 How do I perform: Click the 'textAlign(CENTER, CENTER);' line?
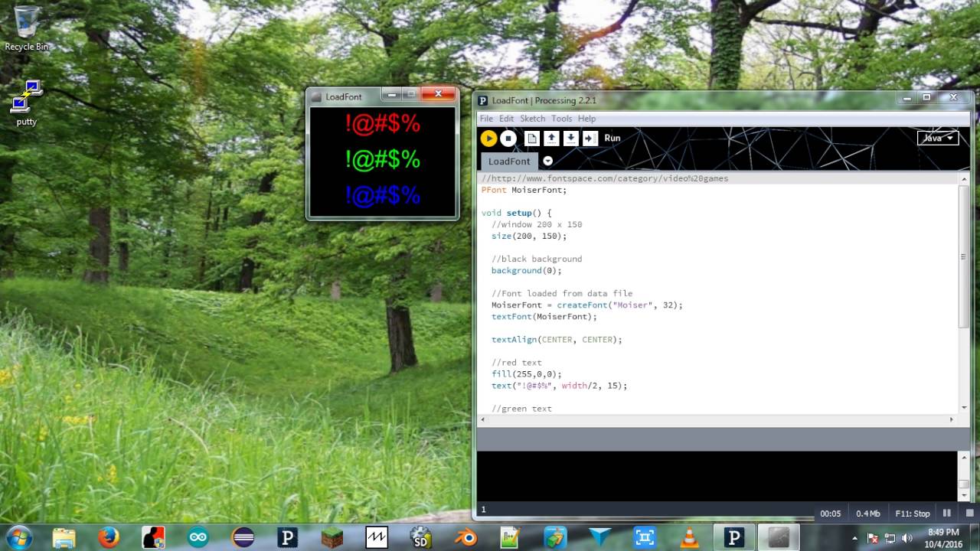(557, 339)
